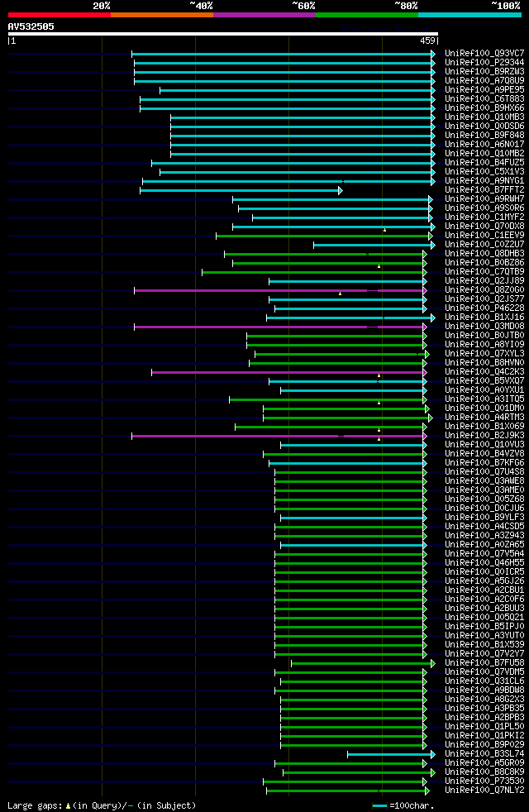Open the UniRef100_Q93VC7 hit label
This screenshot has height=812, width=529.
[x=484, y=54]
